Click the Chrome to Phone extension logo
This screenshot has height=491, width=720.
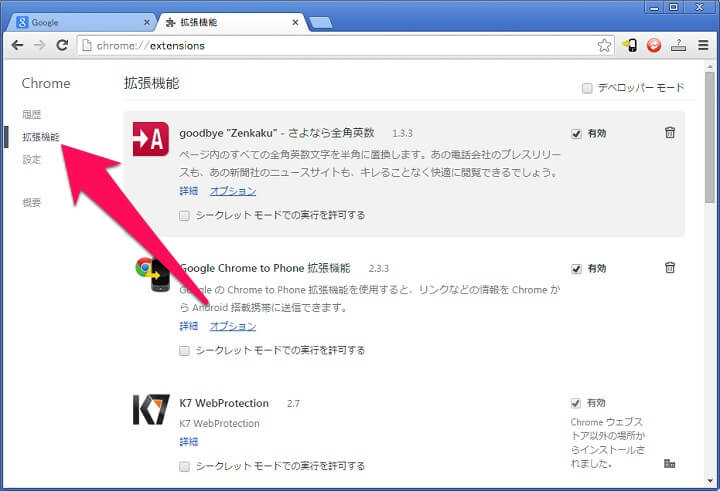tap(152, 274)
